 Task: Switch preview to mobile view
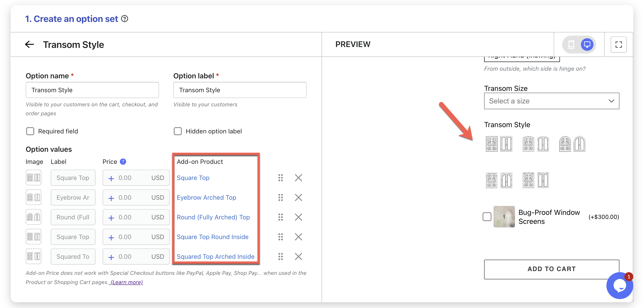(x=571, y=45)
